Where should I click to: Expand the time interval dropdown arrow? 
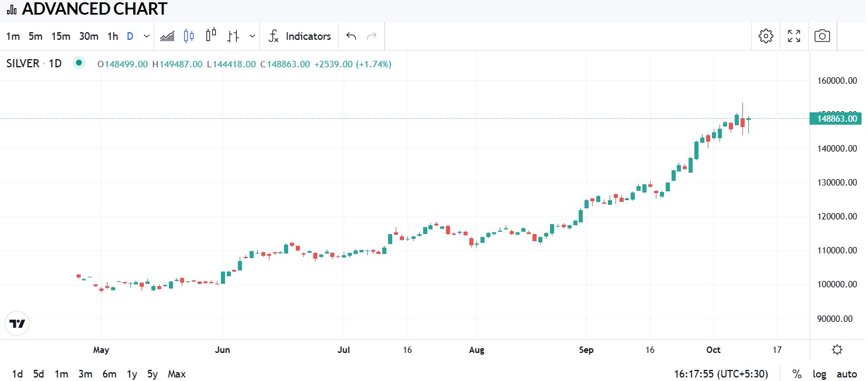[x=146, y=36]
